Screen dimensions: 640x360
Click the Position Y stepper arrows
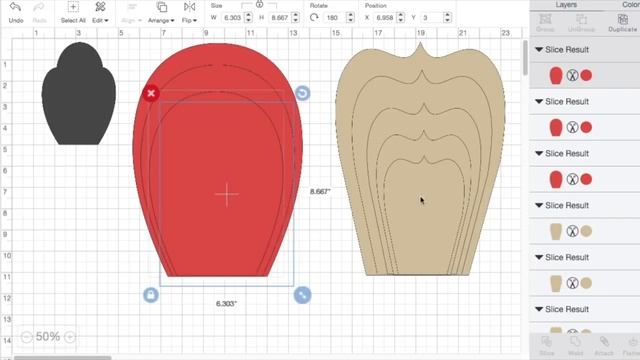pos(447,18)
